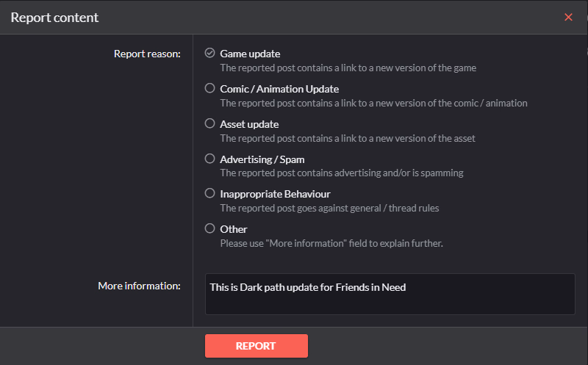
Task: Click the 'Report content' dialog title
Action: pos(54,18)
